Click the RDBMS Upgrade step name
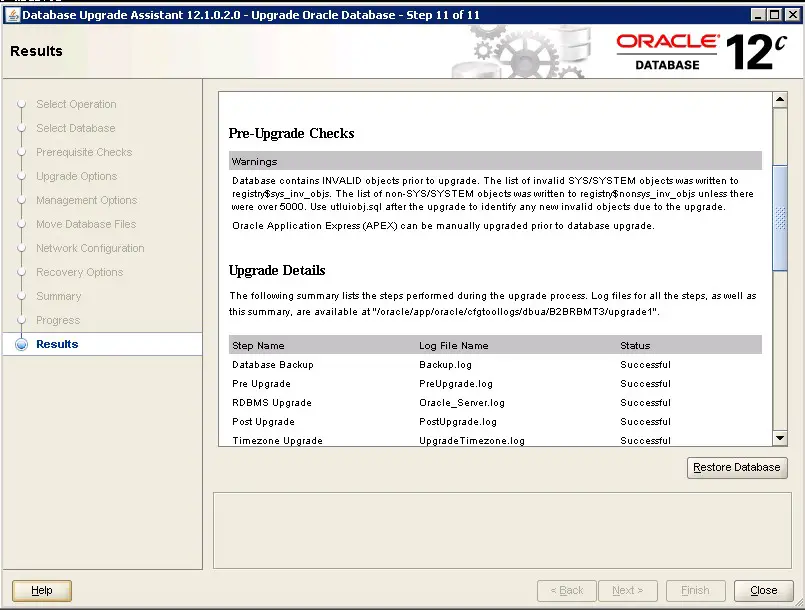 pyautogui.click(x=272, y=403)
